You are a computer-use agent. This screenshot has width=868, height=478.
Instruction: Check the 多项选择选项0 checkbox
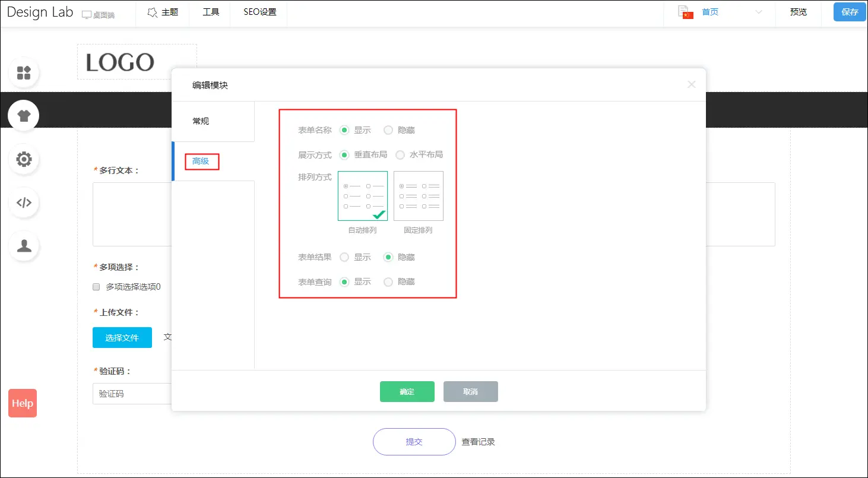tap(96, 287)
